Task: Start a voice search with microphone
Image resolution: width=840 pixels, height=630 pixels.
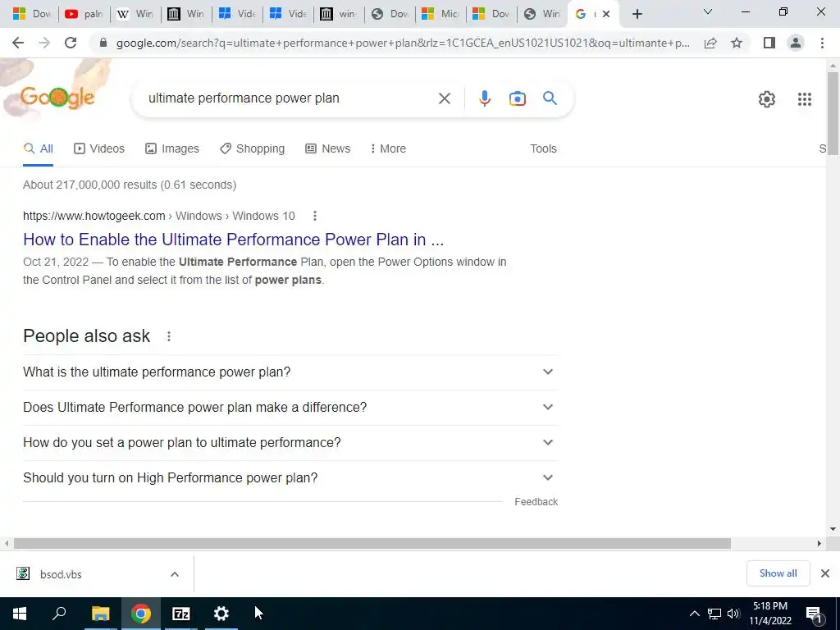Action: (x=484, y=98)
